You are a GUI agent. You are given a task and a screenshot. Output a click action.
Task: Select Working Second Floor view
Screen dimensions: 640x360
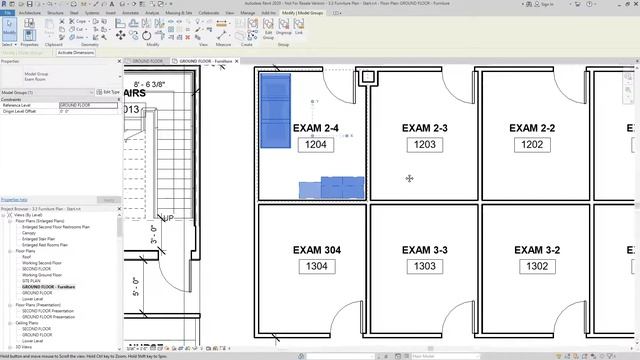pos(42,263)
